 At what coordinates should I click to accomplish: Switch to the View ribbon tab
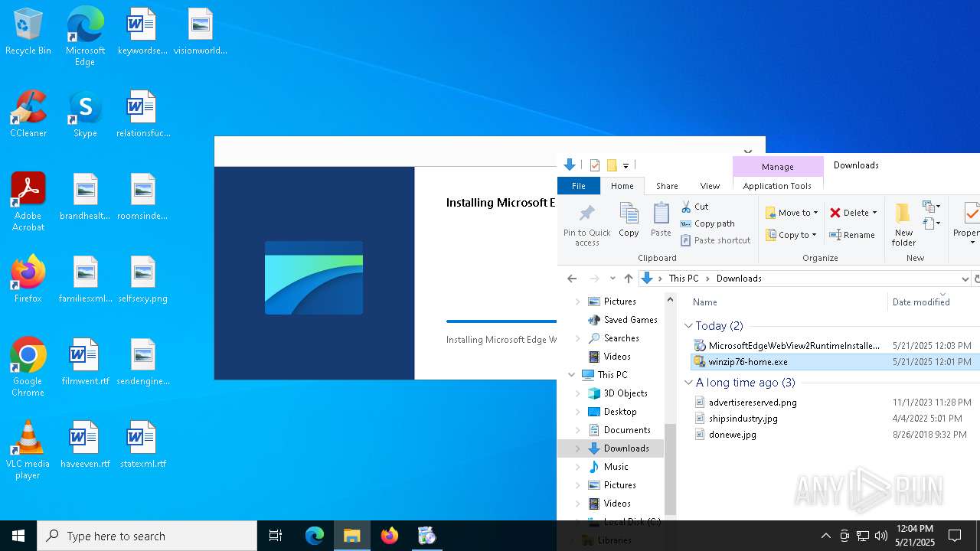coord(710,186)
